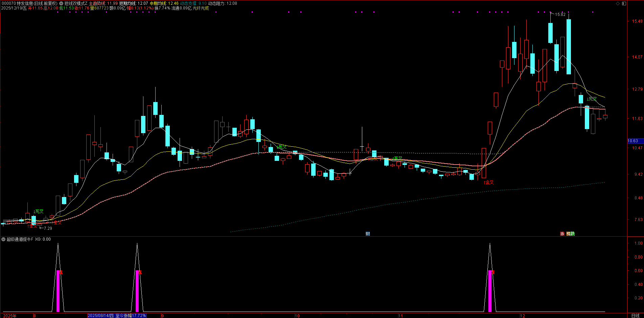Toggle the side panel layout icon
The width and height of the screenshot is (644, 318).
(624, 3)
